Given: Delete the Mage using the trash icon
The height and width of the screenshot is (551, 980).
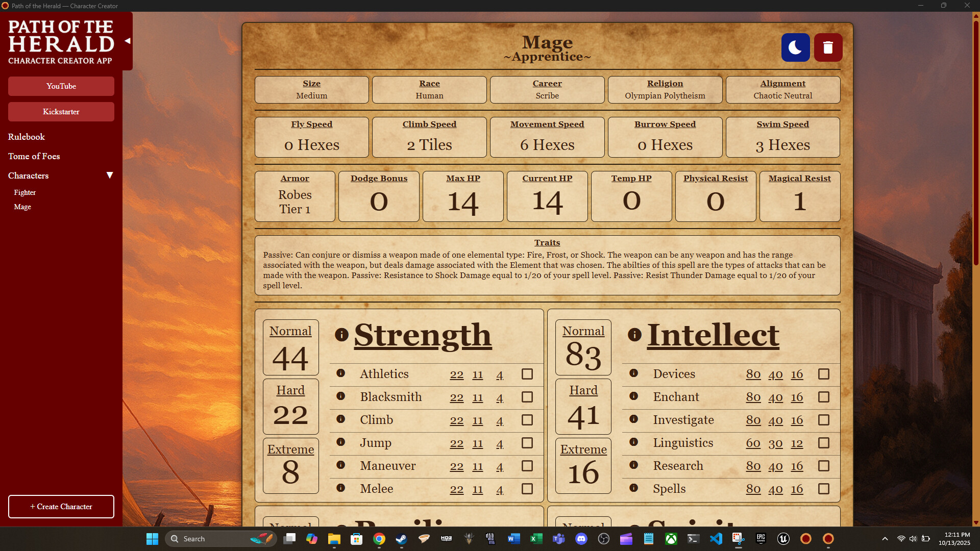Looking at the screenshot, I should [x=828, y=47].
